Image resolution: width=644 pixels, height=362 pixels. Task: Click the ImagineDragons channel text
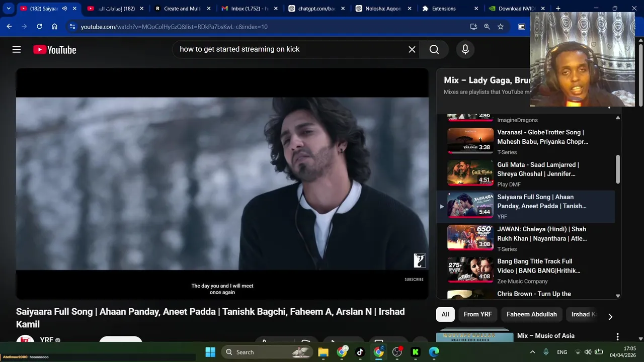[517, 120]
